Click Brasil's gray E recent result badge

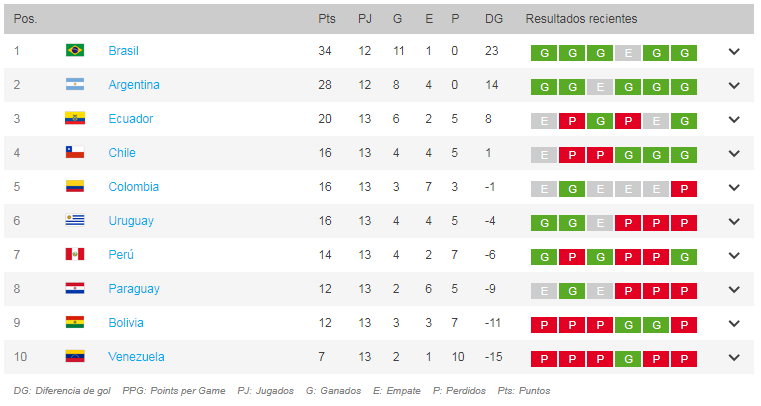pos(628,52)
